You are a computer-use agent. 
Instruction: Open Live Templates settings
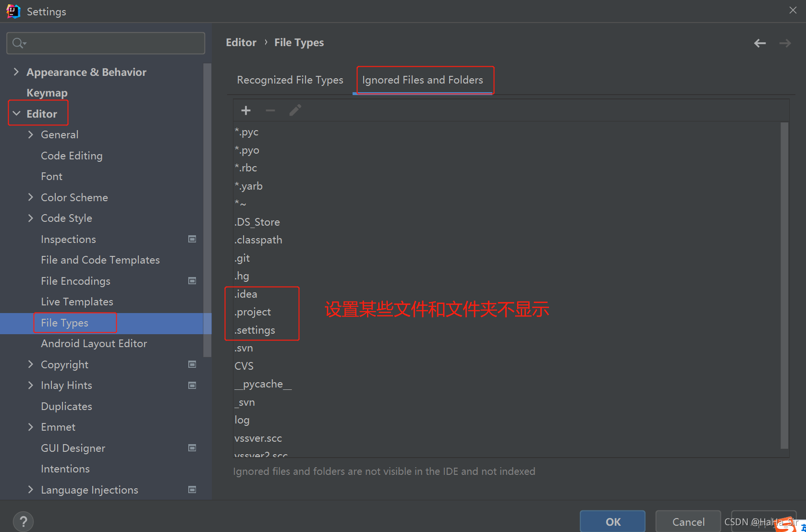[77, 302]
